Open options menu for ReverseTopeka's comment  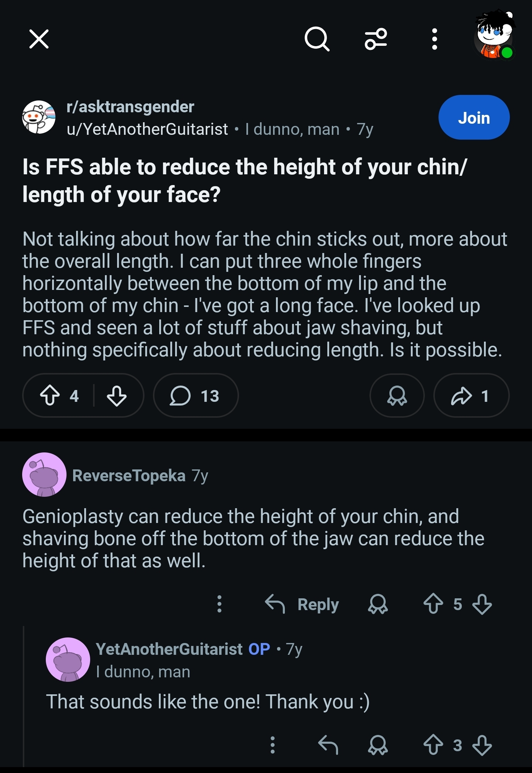click(x=219, y=604)
